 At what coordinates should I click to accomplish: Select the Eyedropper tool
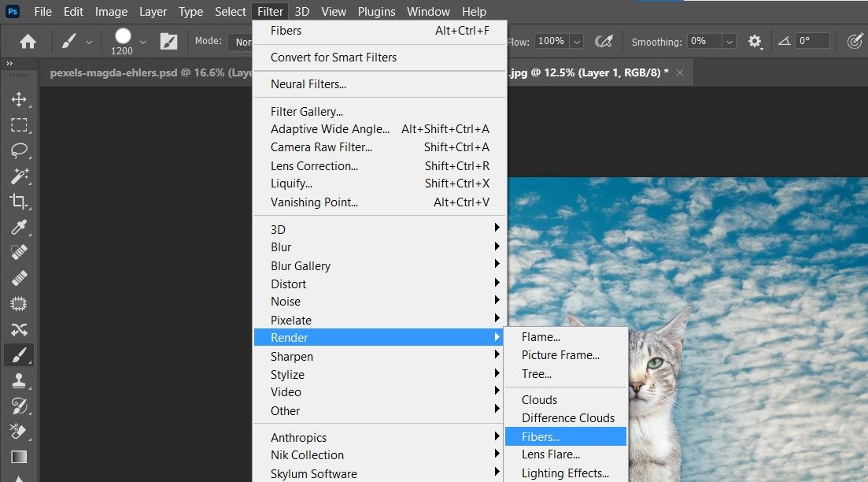[19, 227]
